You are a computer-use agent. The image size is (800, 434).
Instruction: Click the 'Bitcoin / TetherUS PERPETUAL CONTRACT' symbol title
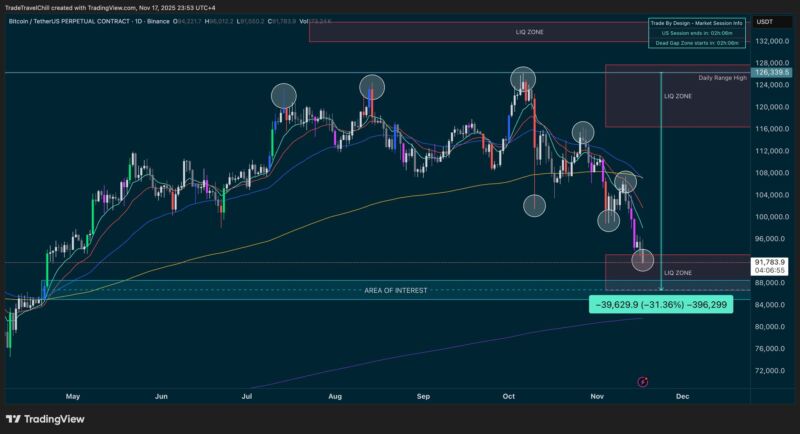pos(69,21)
